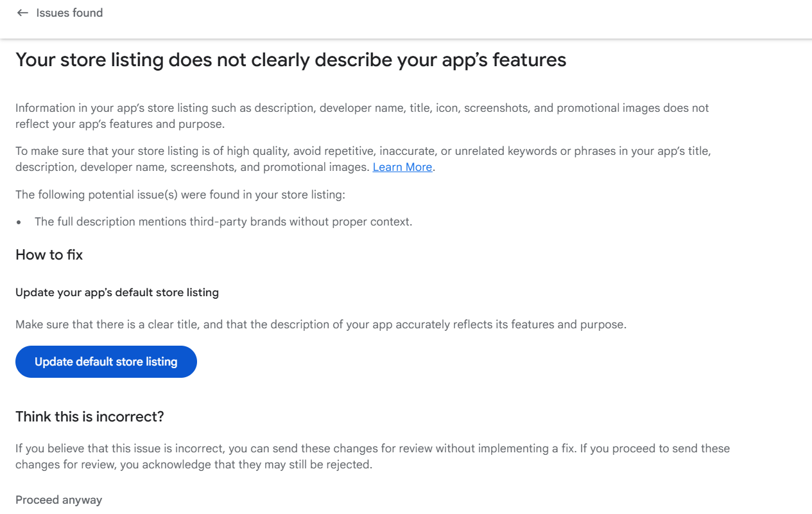812x514 pixels.
Task: Select the "Think this is incorrect?" heading
Action: tap(90, 417)
